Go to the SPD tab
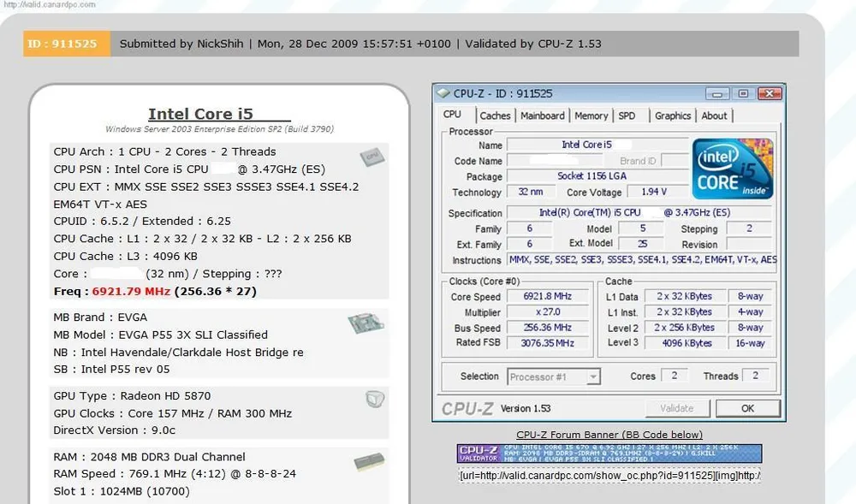Viewport: 856px width, 504px height. [627, 116]
